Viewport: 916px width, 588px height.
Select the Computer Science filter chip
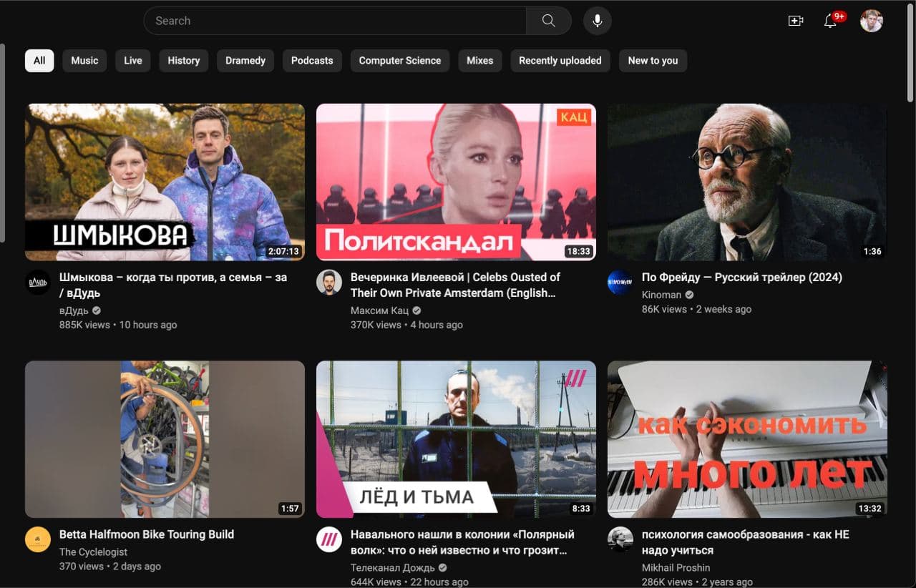pyautogui.click(x=400, y=61)
